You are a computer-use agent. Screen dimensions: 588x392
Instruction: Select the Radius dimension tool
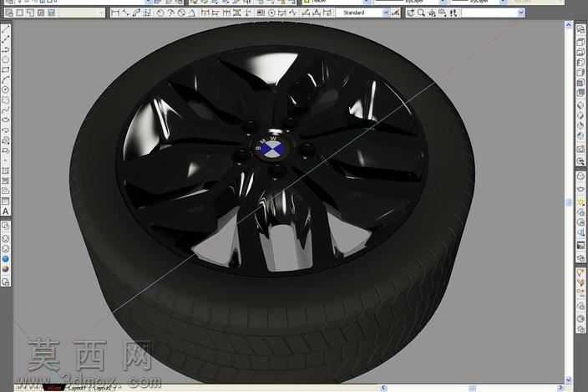coord(160,13)
